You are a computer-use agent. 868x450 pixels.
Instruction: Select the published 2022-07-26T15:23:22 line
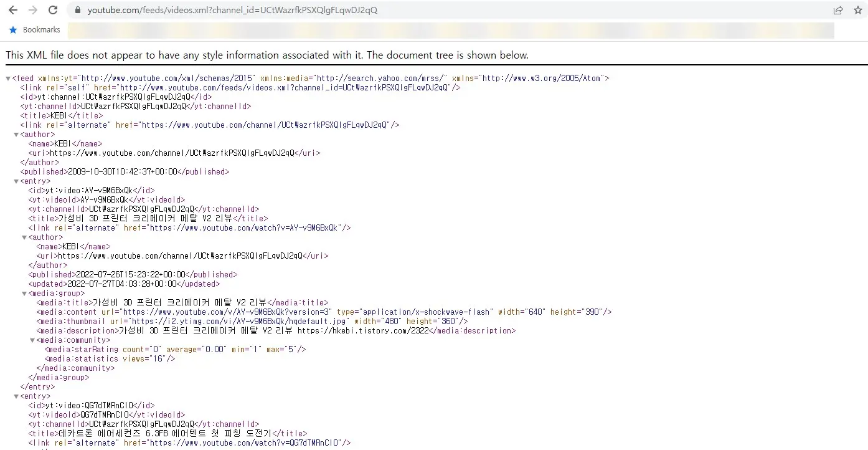[133, 275]
